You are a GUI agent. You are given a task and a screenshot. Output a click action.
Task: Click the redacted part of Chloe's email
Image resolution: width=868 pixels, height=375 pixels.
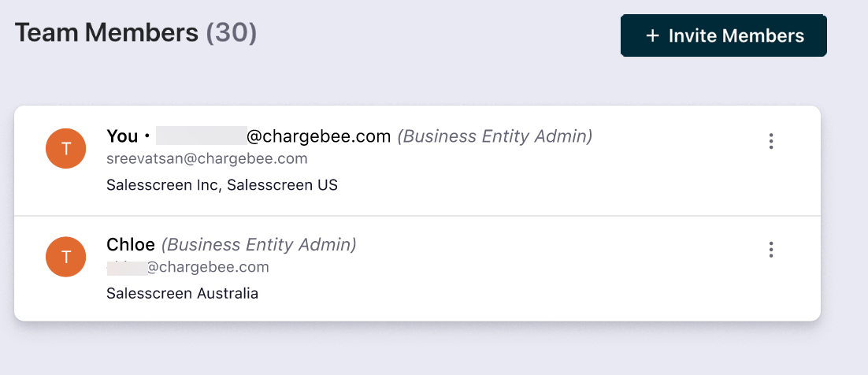(x=127, y=267)
